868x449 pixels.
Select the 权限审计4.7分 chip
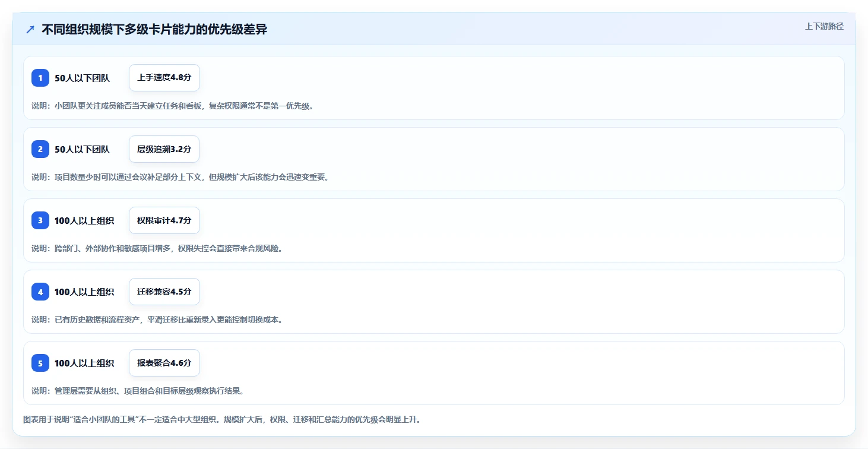pos(164,220)
